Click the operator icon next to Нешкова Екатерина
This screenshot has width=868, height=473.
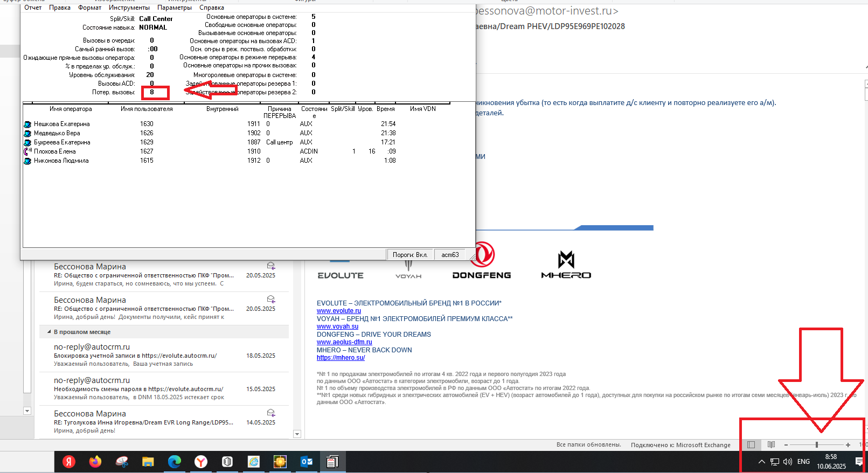coord(27,124)
